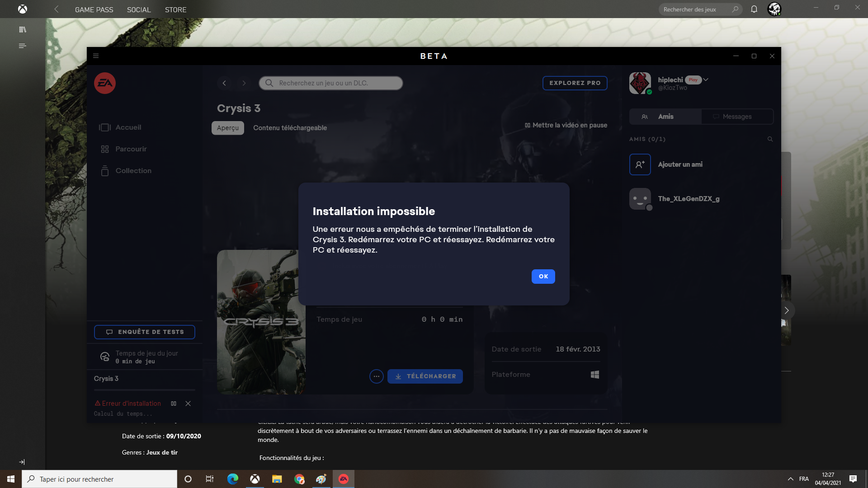The height and width of the screenshot is (488, 868).
Task: Show next screenshot with right chevron
Action: pos(787,310)
